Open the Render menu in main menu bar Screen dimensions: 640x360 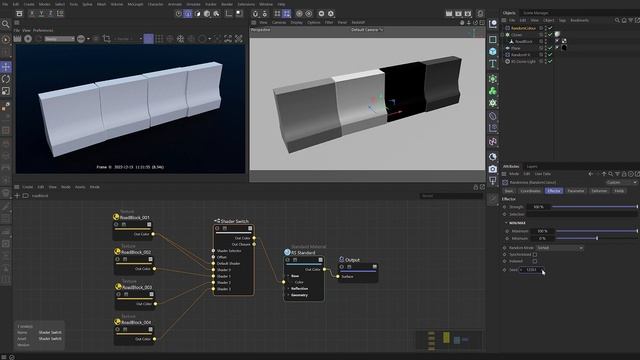pyautogui.click(x=227, y=4)
